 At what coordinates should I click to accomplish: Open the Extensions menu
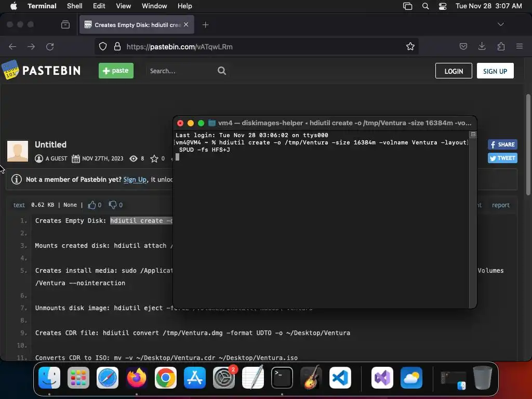[501, 46]
